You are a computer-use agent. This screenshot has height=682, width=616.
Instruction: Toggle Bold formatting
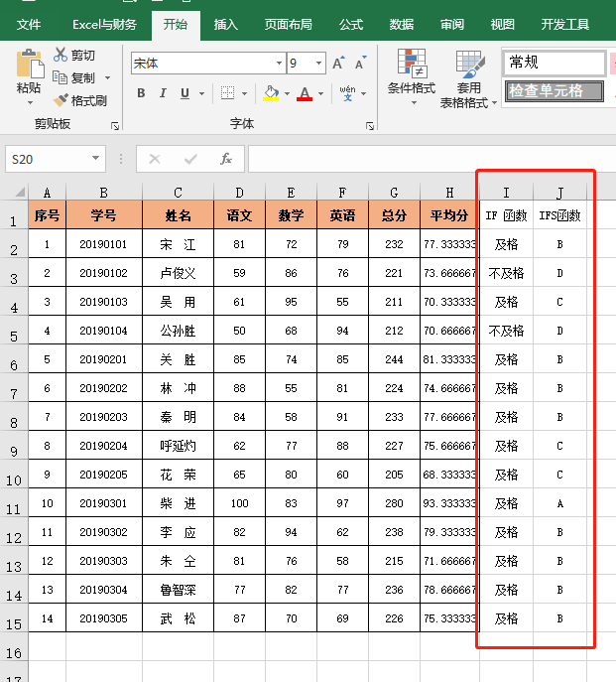coord(141,93)
